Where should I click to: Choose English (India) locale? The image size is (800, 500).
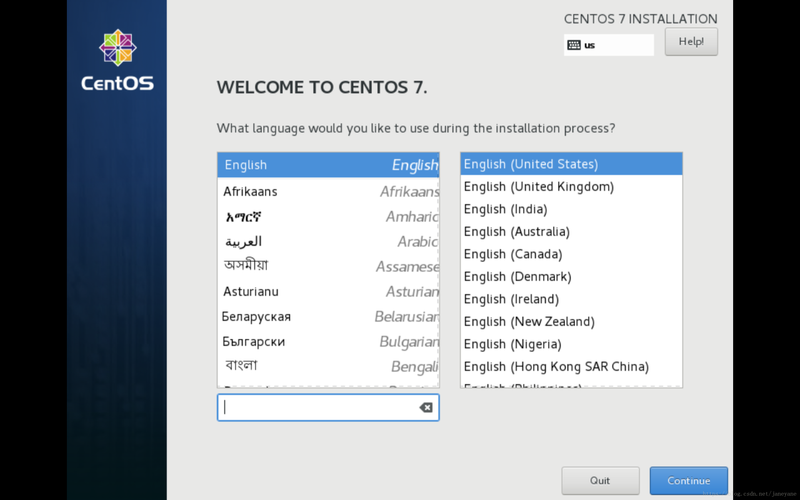tap(571, 209)
